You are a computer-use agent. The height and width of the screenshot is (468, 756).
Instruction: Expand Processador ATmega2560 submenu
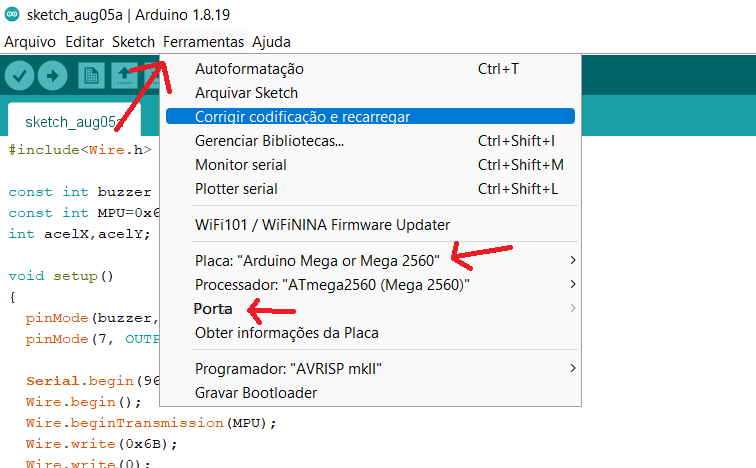point(370,285)
